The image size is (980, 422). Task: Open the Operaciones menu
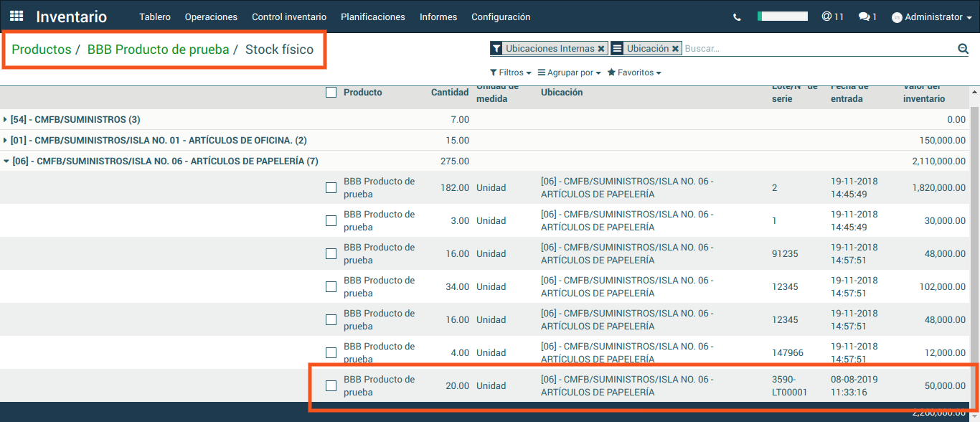(211, 17)
